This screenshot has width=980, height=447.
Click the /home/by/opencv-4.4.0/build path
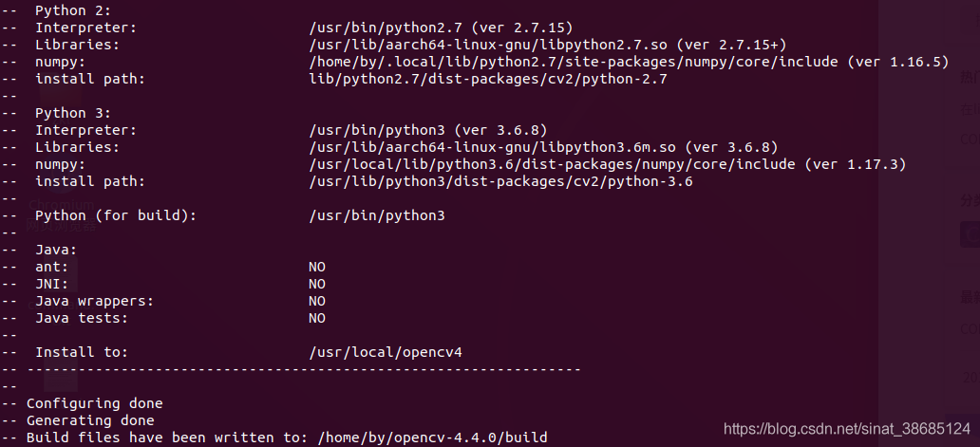tap(432, 438)
